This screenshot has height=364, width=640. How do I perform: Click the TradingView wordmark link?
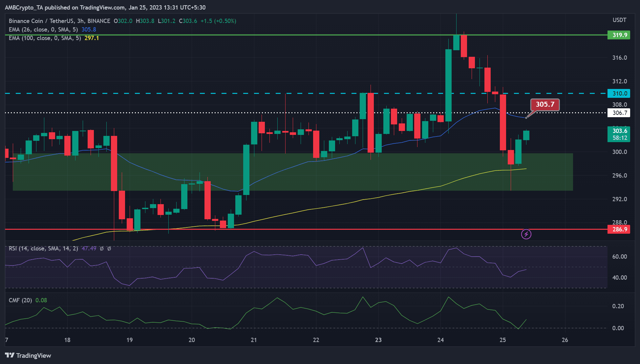click(x=33, y=355)
